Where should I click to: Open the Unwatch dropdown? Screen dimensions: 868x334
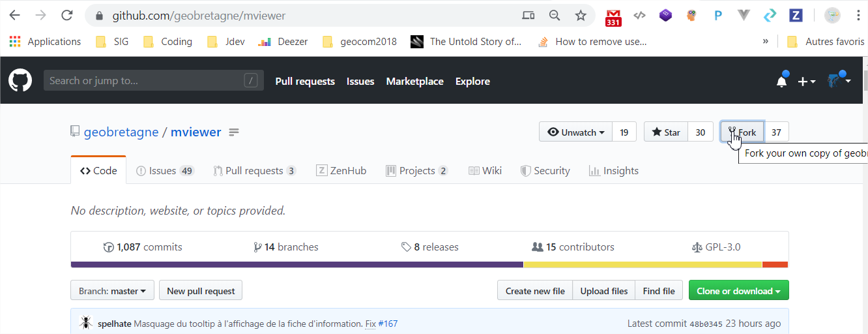576,132
